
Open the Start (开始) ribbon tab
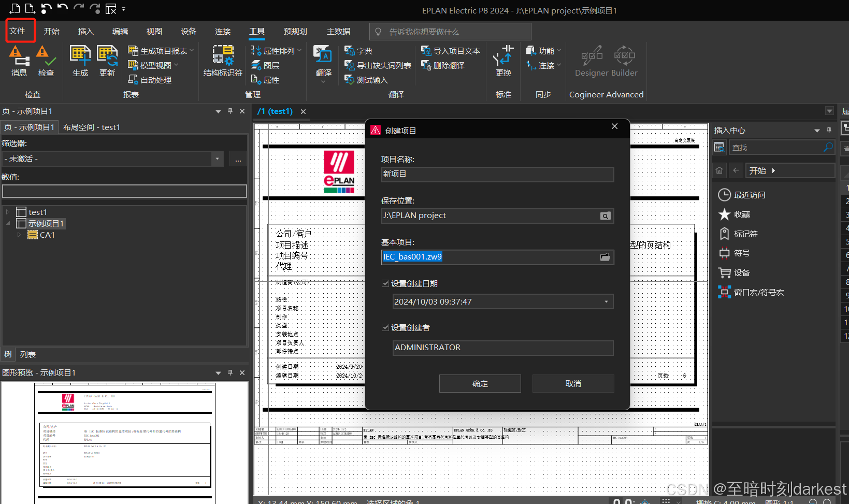tap(52, 31)
